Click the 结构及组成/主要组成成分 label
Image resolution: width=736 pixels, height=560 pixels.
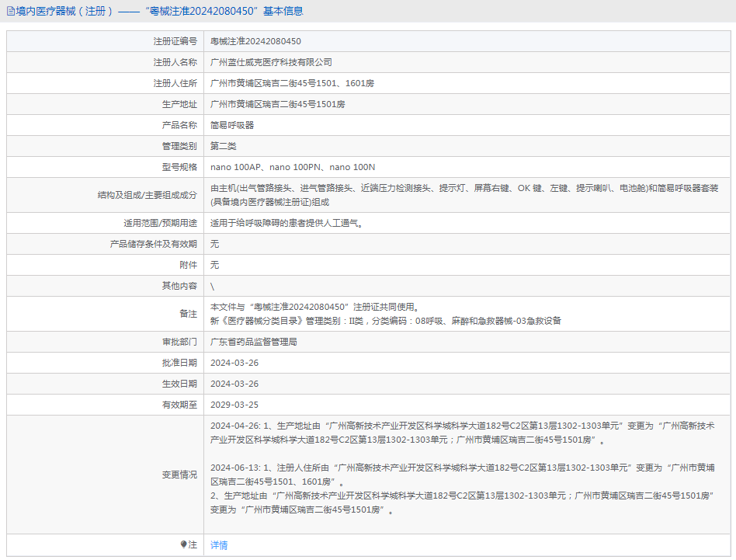(148, 195)
